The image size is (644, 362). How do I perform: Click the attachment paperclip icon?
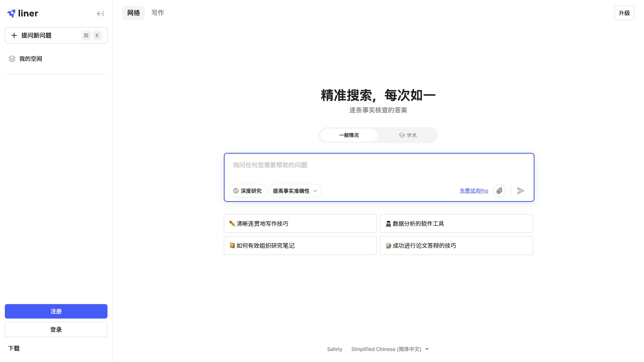point(499,191)
